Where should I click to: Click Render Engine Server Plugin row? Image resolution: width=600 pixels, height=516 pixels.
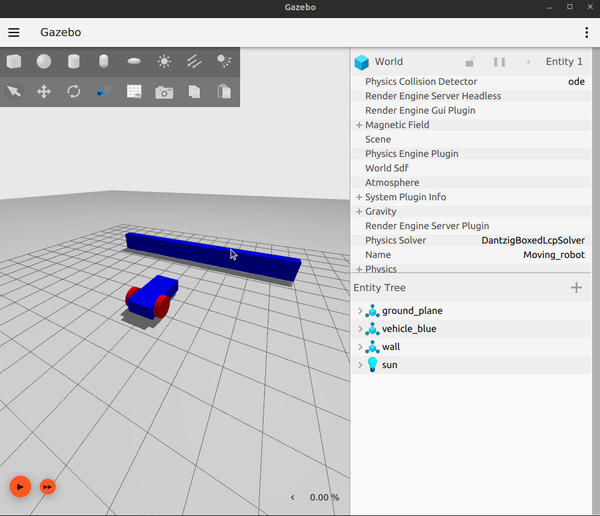tap(471, 226)
